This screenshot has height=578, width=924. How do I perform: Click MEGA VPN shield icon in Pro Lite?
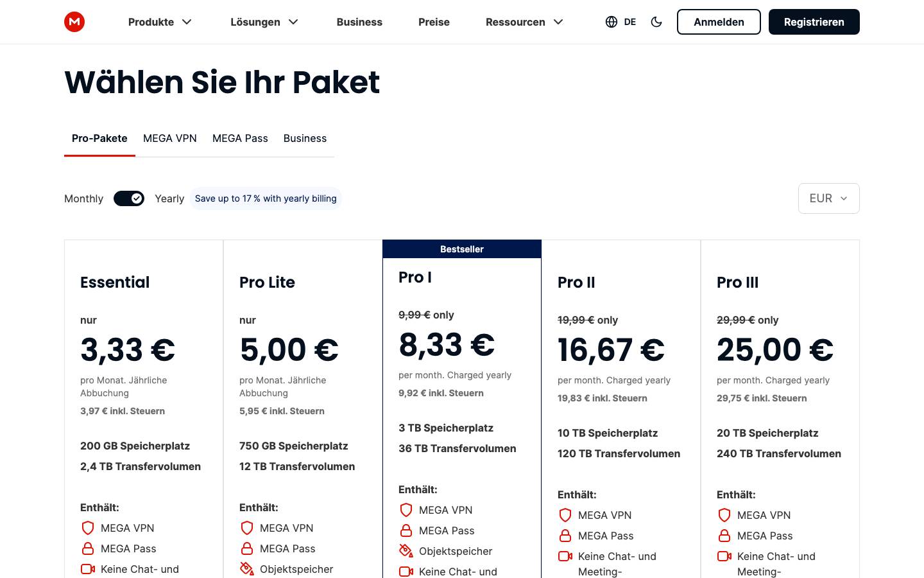pyautogui.click(x=247, y=528)
